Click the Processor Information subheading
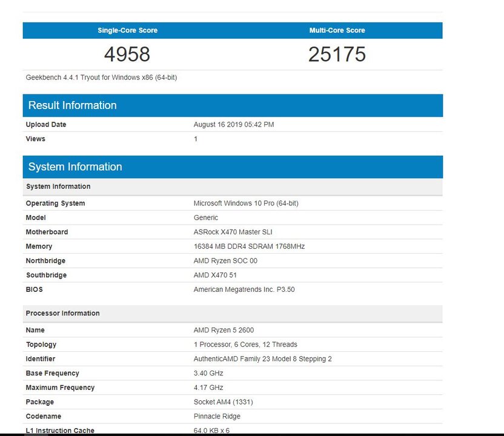Screen dimensions: 504x436 point(62,313)
